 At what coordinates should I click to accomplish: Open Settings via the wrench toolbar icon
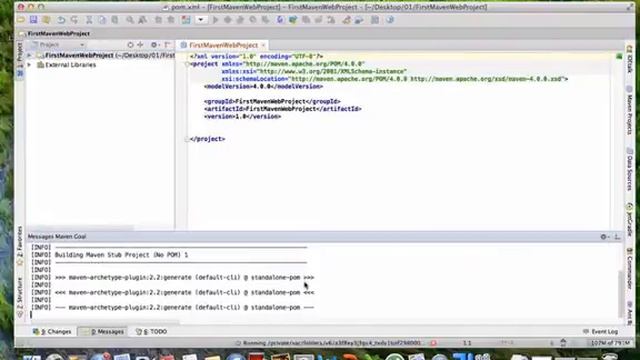347,20
